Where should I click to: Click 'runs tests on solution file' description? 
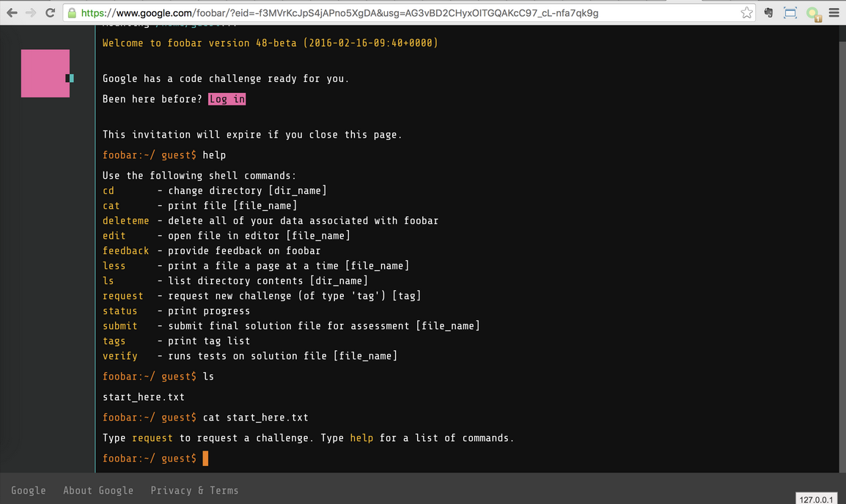pyautogui.click(x=283, y=357)
